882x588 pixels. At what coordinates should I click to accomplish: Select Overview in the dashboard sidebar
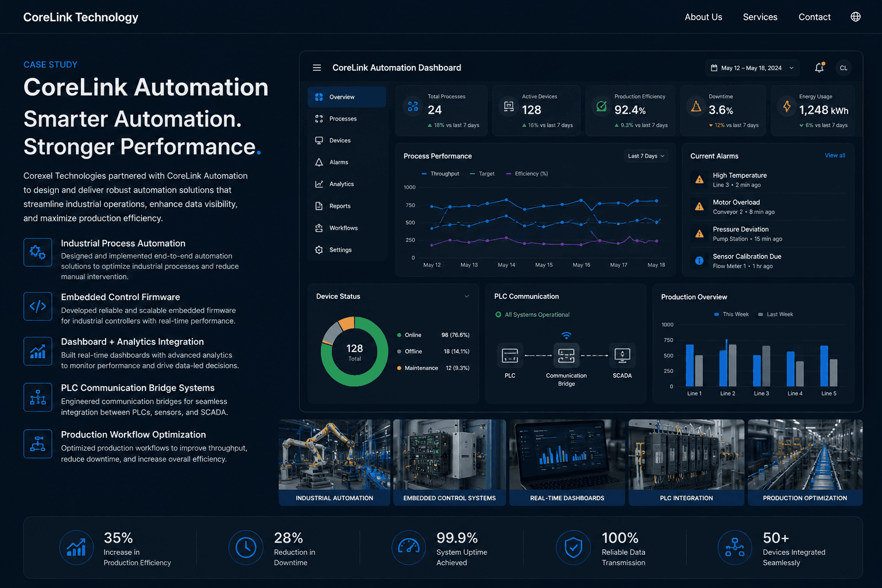pos(347,97)
